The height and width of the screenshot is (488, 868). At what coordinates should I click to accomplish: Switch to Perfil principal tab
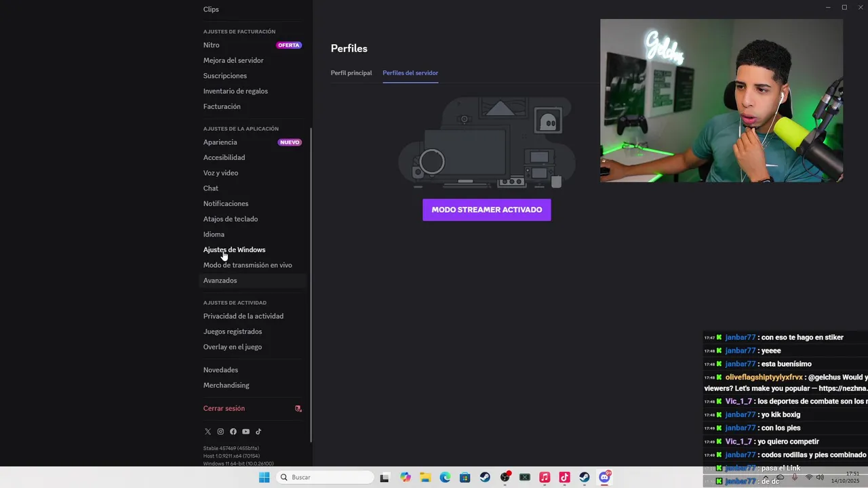(351, 73)
